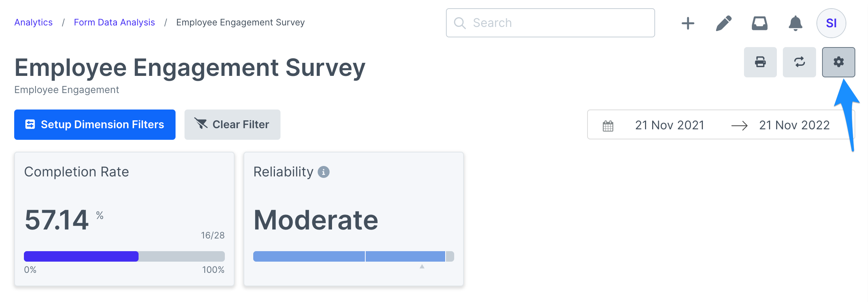The height and width of the screenshot is (302, 868).
Task: Click the Reliability info icon
Action: tap(323, 172)
